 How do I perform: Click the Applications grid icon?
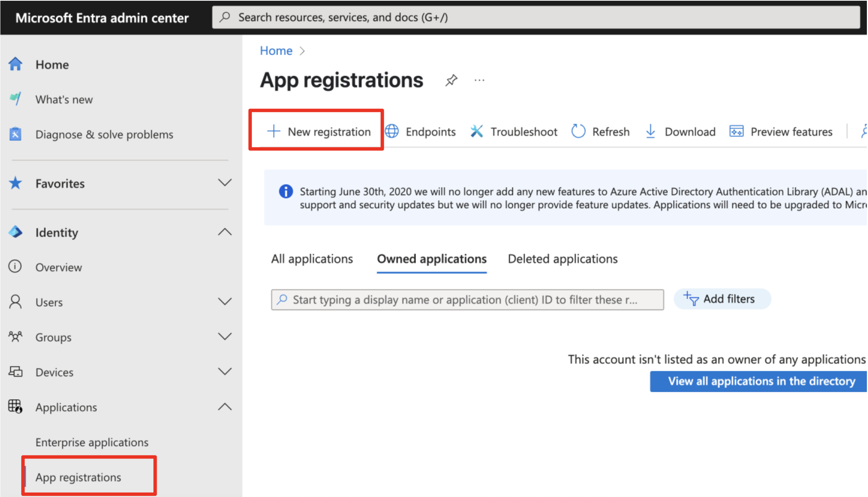click(15, 406)
